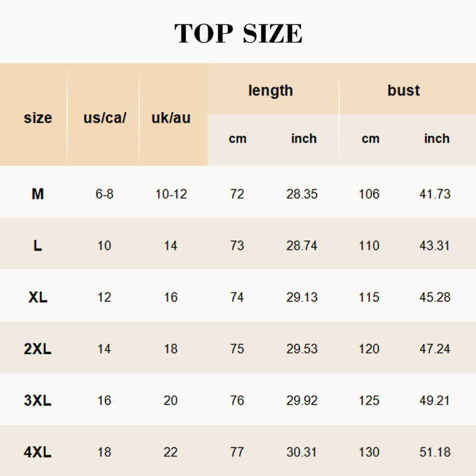Click the 'bust' header cell
Screen dimensions: 476x476
point(403,90)
